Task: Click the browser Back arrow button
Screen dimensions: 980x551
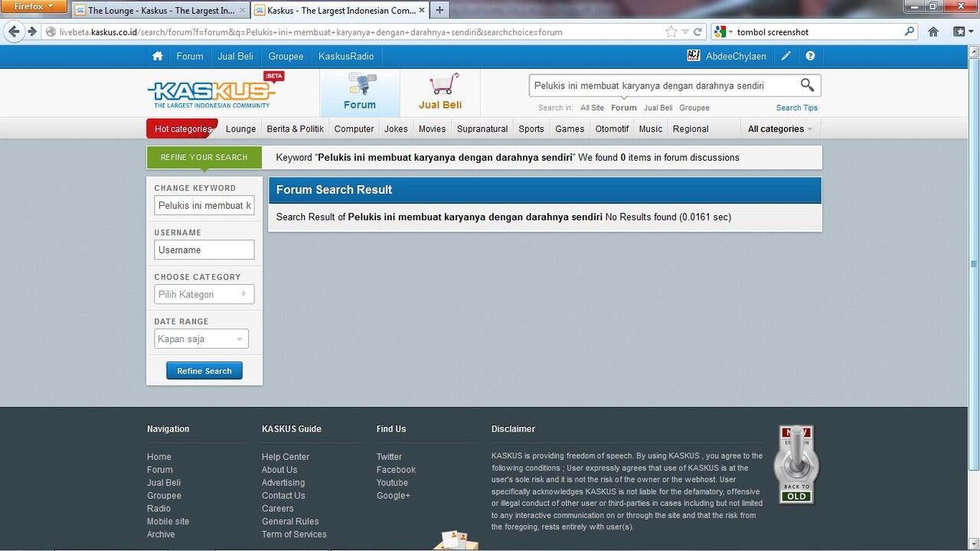Action: click(14, 31)
